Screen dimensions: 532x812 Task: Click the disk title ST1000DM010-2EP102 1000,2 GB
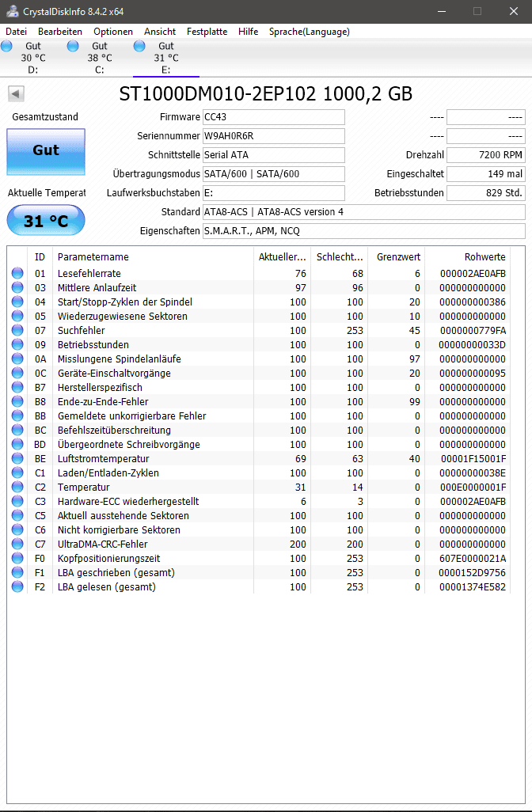coord(266,93)
